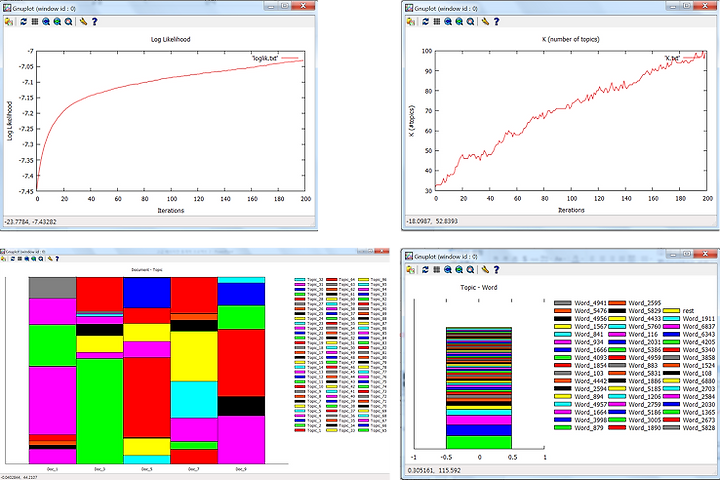Close the Log Likelihood Gnuplot window
Image resolution: width=720 pixels, height=480 pixels.
[x=304, y=6]
